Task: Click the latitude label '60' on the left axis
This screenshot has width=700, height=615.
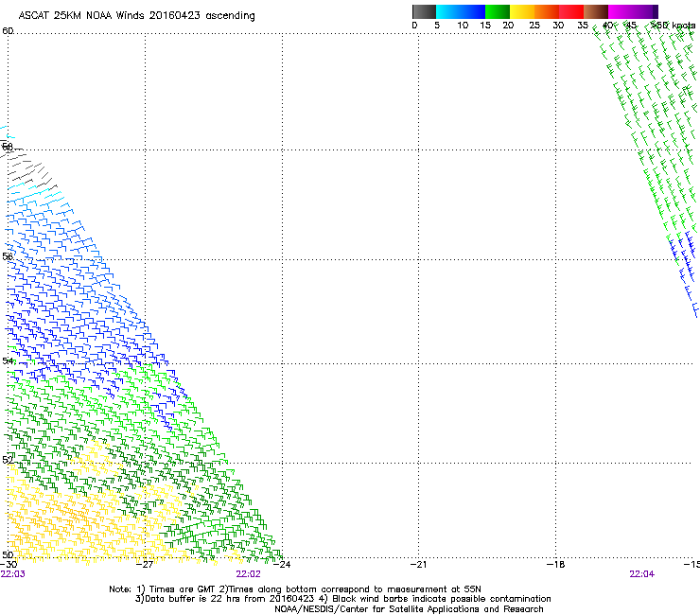Action: tap(8, 31)
